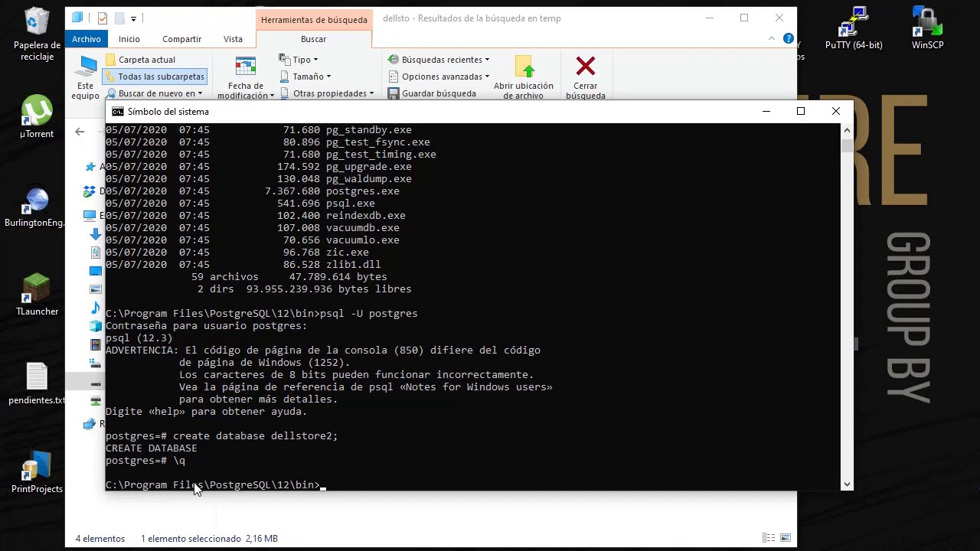980x551 pixels.
Task: Click the Este equipo search location icon
Action: (x=86, y=77)
